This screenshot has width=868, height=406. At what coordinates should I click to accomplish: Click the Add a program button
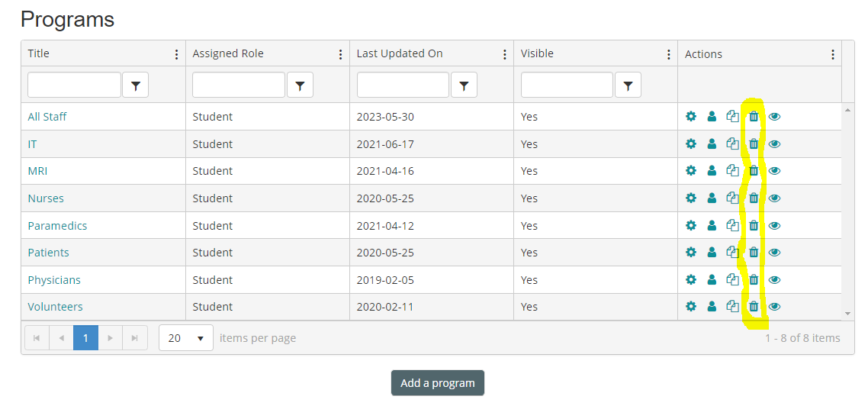pos(438,383)
